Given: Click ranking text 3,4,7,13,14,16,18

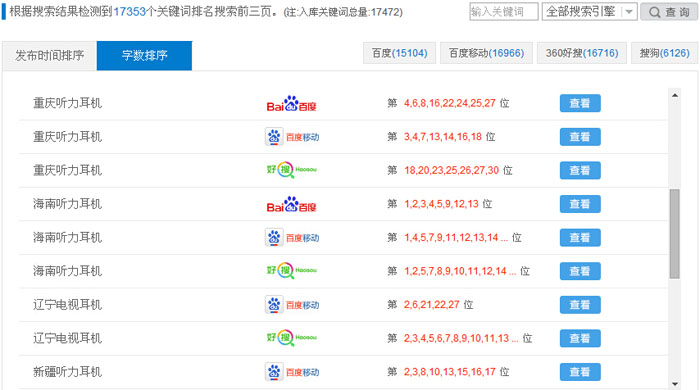Looking at the screenshot, I should coord(443,137).
